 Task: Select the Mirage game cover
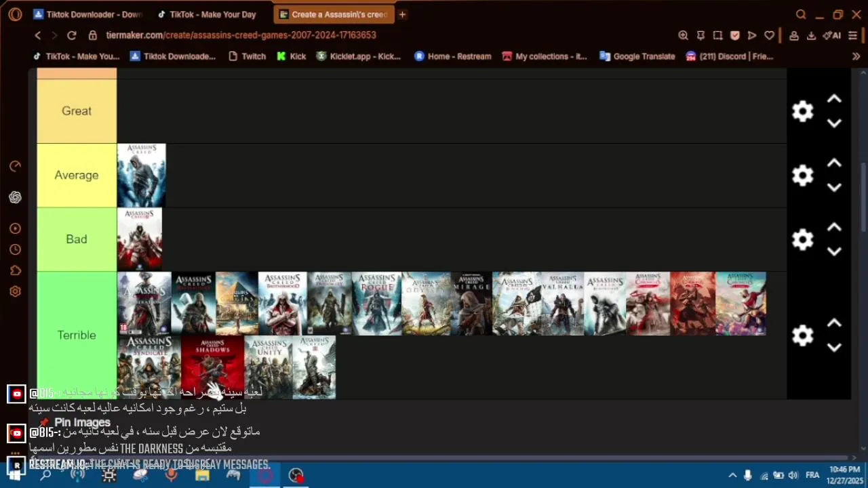coord(472,304)
